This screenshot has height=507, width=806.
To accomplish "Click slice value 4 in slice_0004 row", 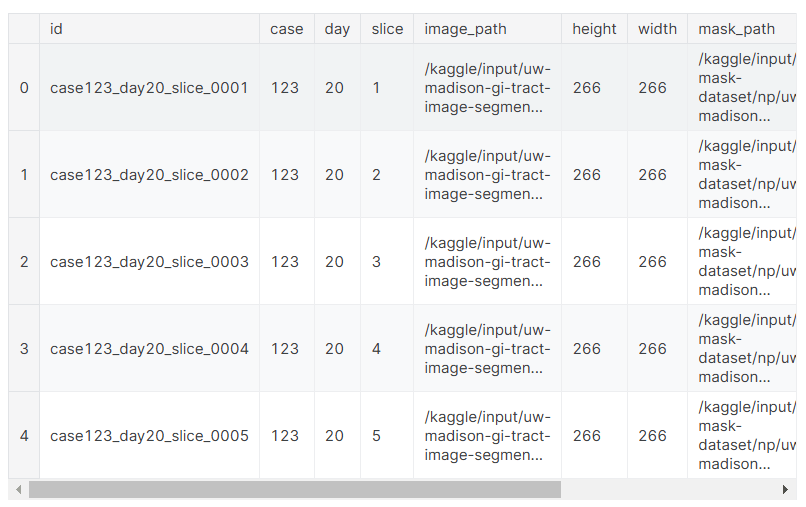I will [x=376, y=349].
